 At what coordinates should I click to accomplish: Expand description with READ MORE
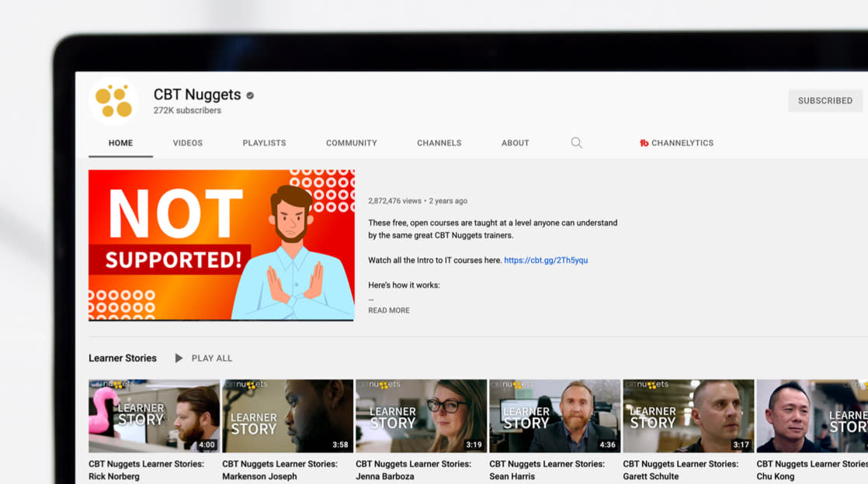tap(389, 310)
